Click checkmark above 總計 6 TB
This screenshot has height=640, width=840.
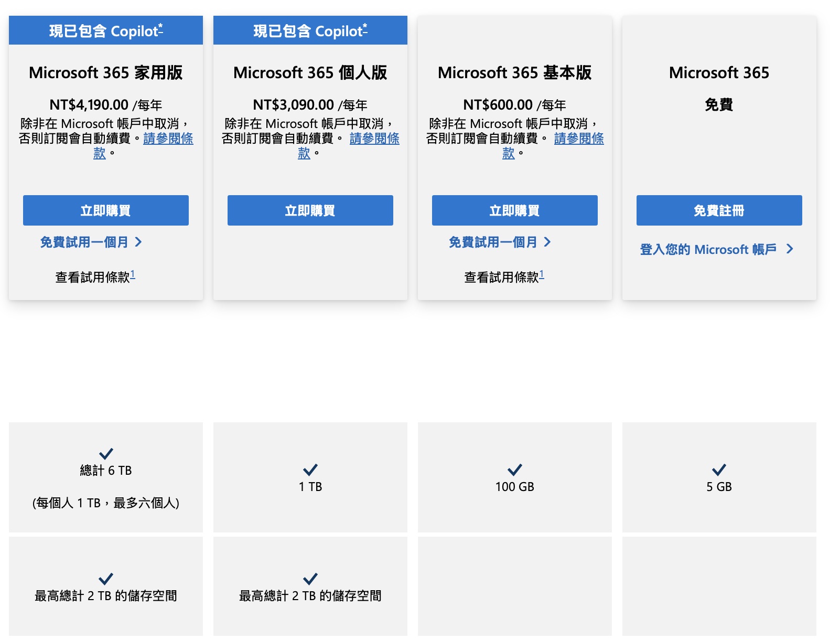click(x=106, y=454)
